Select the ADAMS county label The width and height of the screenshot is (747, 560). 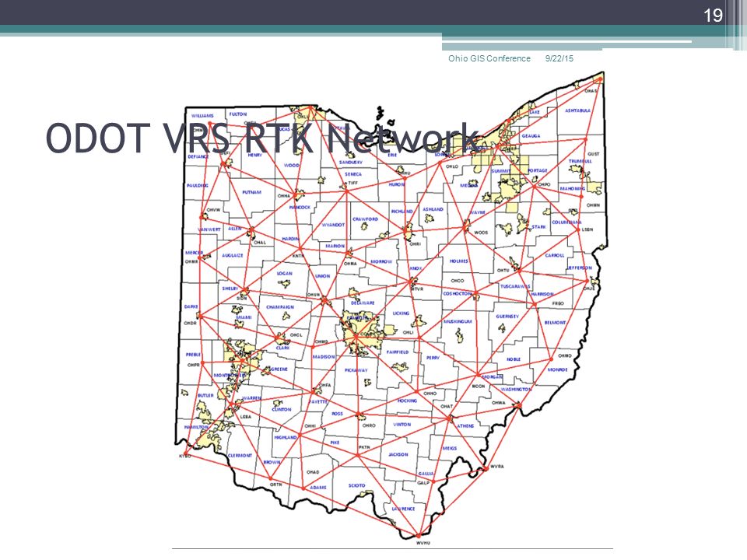(x=317, y=488)
